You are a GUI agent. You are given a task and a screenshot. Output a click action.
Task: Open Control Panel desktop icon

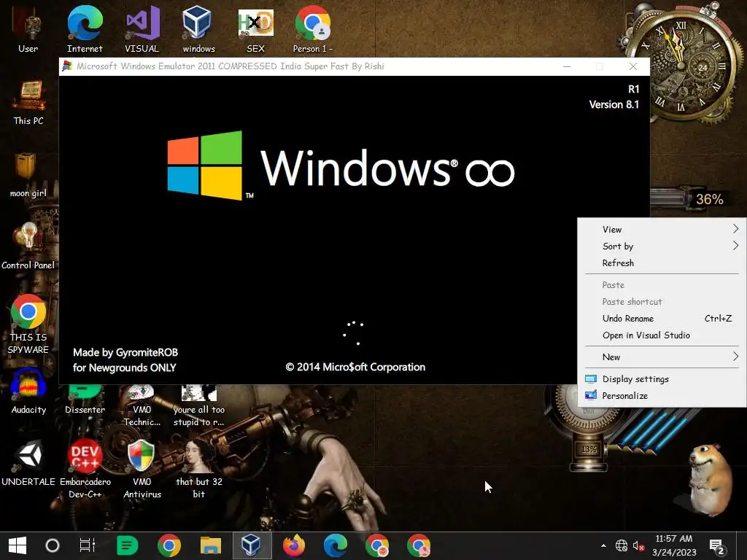(x=28, y=246)
